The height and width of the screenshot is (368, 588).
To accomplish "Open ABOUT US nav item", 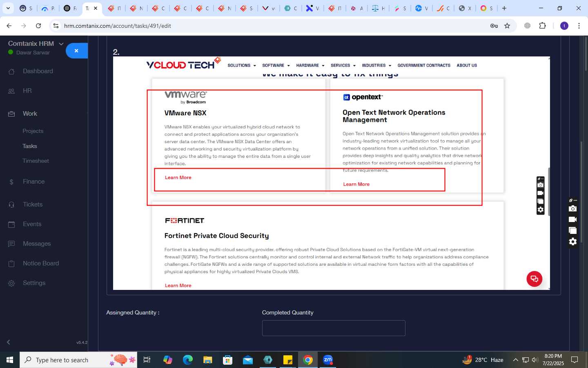I will [x=467, y=65].
